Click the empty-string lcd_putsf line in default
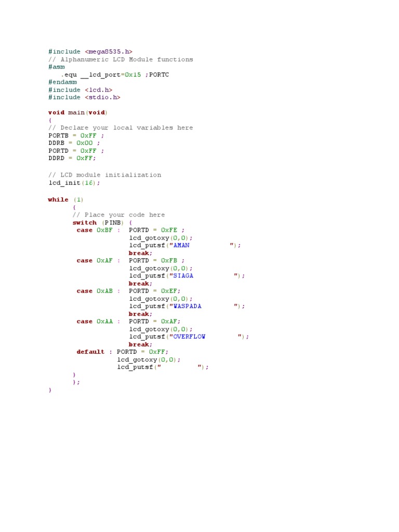Viewport: 399px width, 532px height. (163, 367)
